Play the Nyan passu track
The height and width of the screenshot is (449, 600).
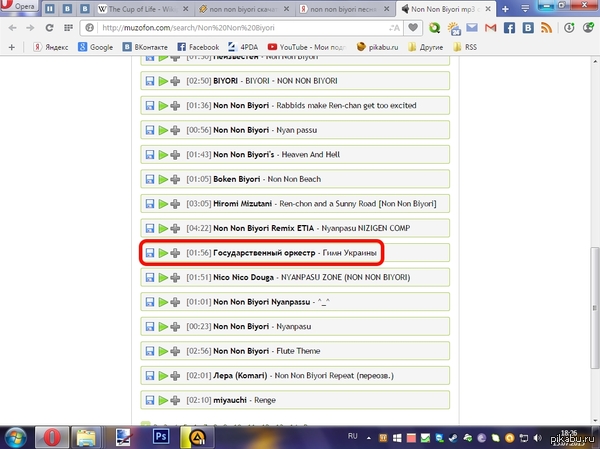163,129
